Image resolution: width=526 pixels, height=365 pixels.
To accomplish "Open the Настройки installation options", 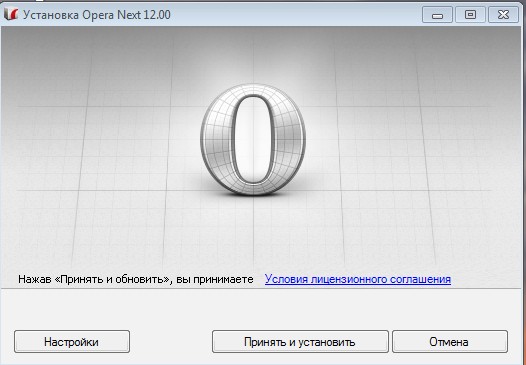I will 72,342.
